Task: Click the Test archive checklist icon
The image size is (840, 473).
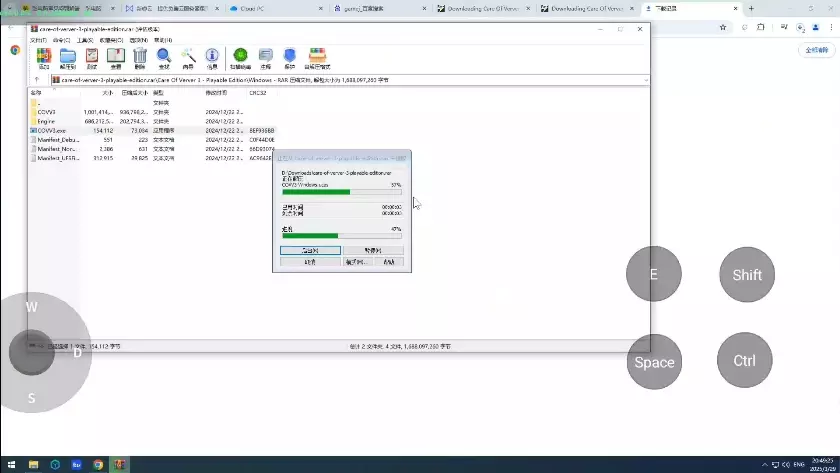Action: click(x=92, y=58)
